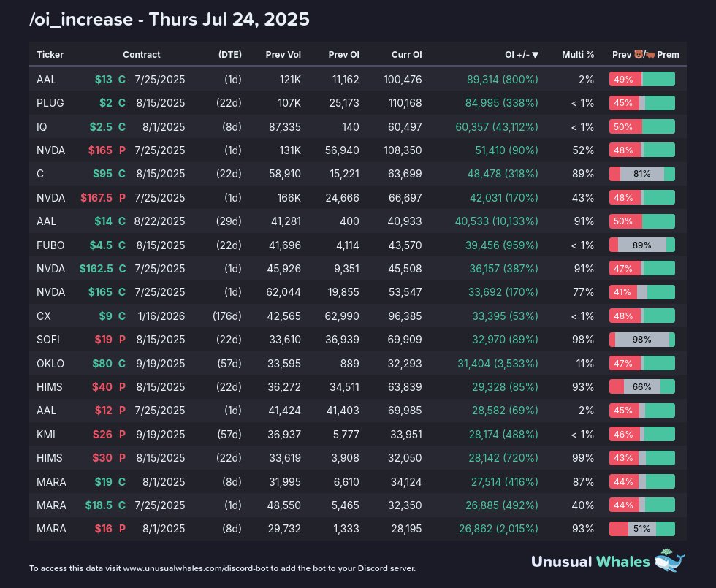Click the 84,995 (338%) OI change

(501, 103)
